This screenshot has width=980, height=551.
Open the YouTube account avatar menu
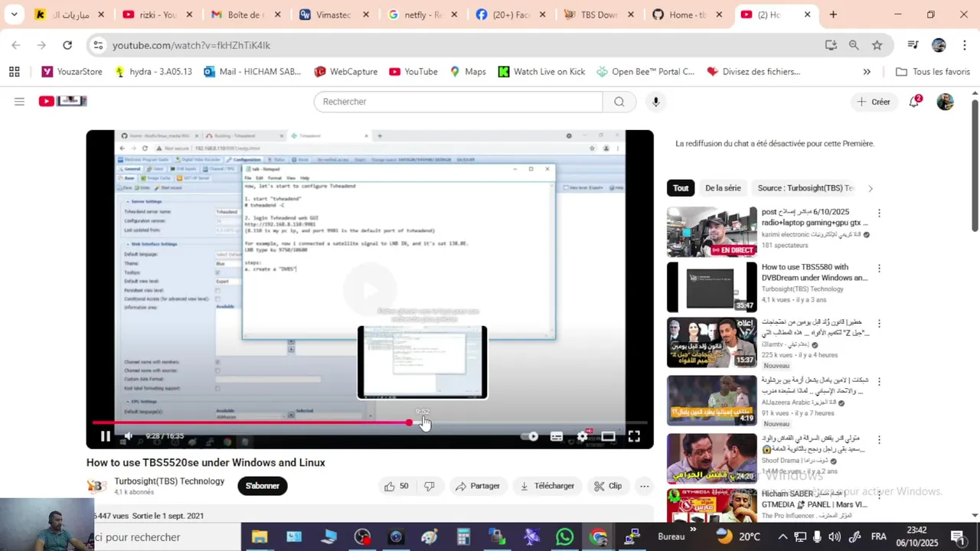click(946, 102)
